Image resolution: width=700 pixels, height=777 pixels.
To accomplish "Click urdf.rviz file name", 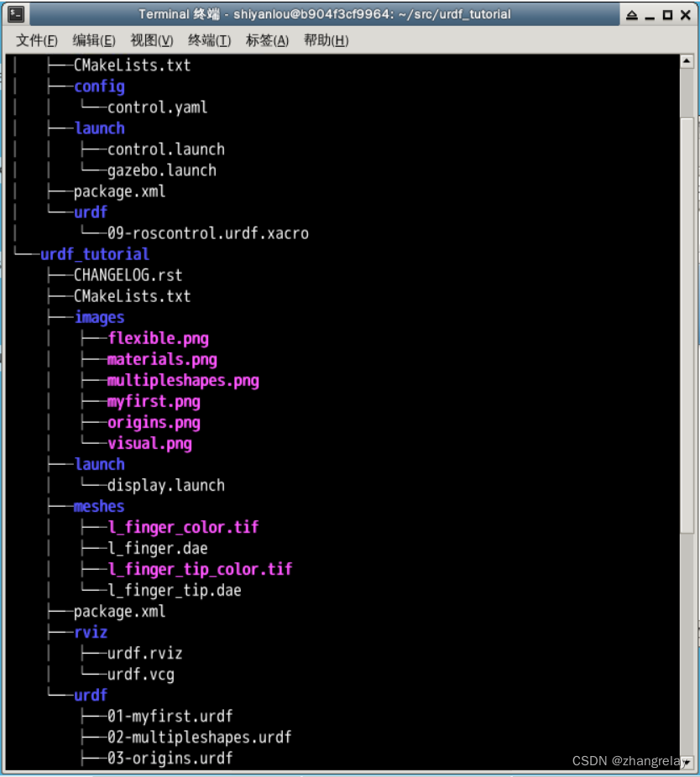I will click(144, 654).
